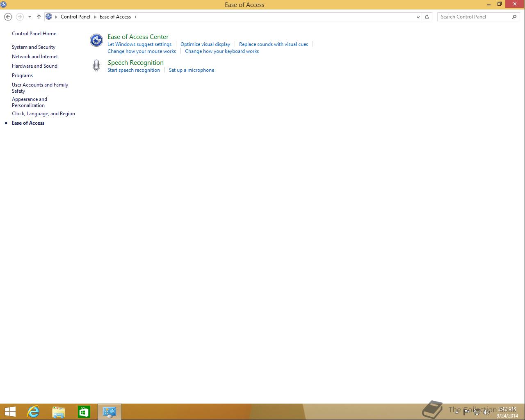
Task: Open Appearance and Personalization
Action: pos(30,102)
